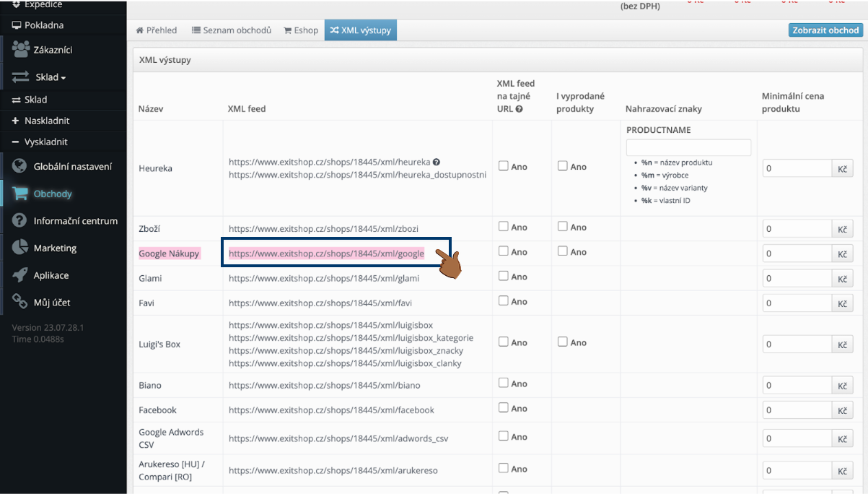Enable secret URL checkbox for Google Adwords CSV
Screen dimensions: 868x494
pyautogui.click(x=504, y=436)
